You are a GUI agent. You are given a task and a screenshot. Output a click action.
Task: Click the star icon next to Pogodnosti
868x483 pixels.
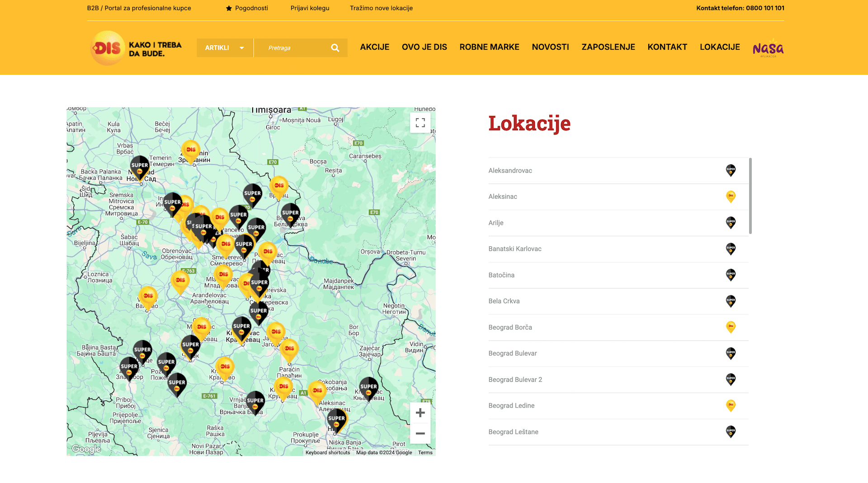tap(229, 8)
